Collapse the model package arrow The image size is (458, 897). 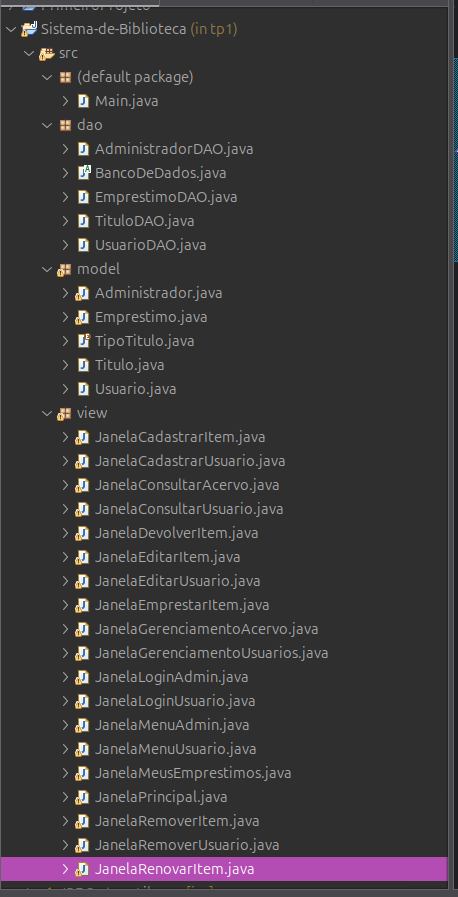[47, 269]
